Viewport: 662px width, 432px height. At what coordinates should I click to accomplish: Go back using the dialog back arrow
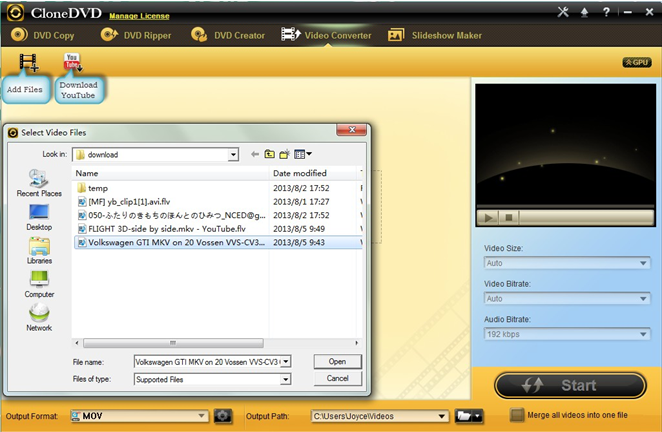255,154
